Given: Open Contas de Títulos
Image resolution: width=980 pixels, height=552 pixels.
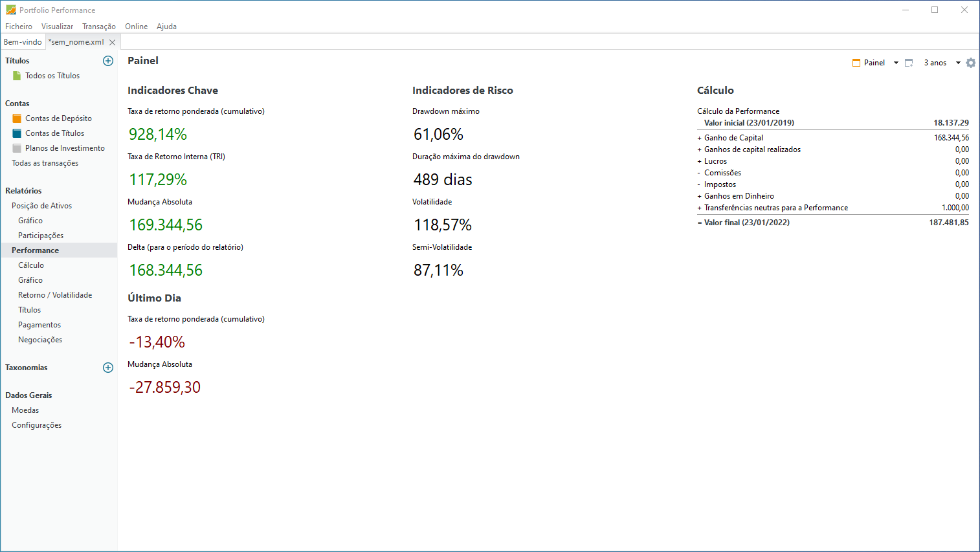Looking at the screenshot, I should click(x=54, y=133).
